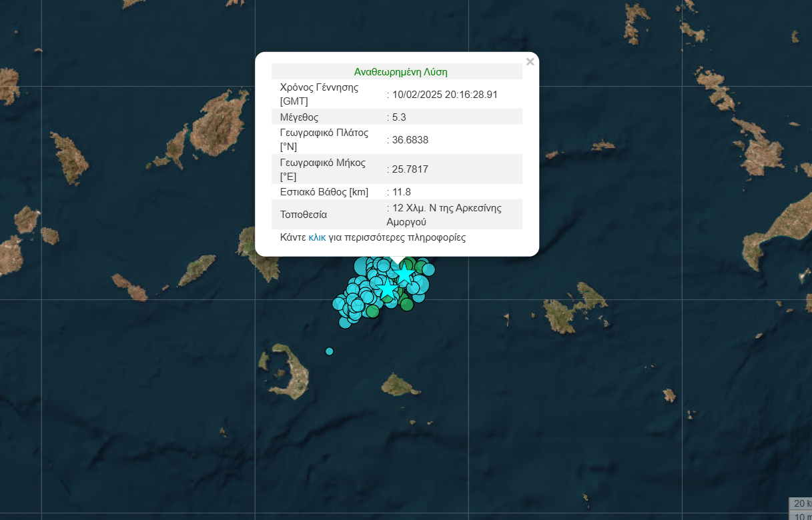Close the earthquake info popup

point(530,62)
